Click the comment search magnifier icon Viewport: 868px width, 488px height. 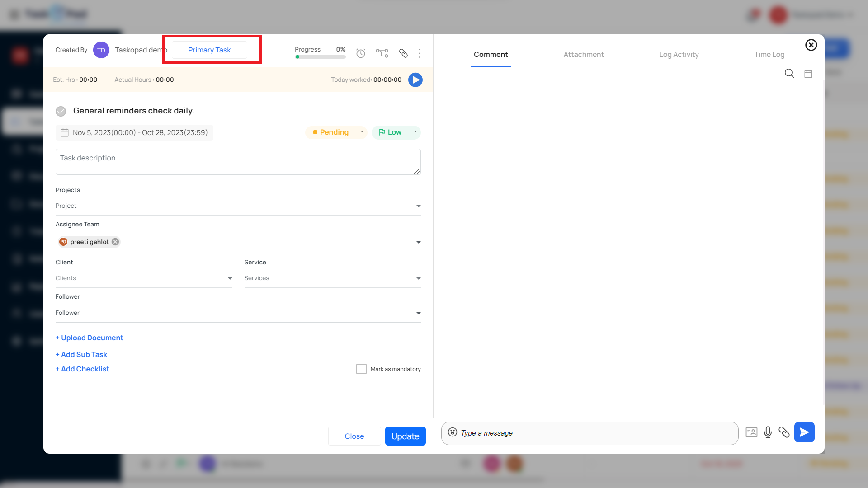click(789, 74)
